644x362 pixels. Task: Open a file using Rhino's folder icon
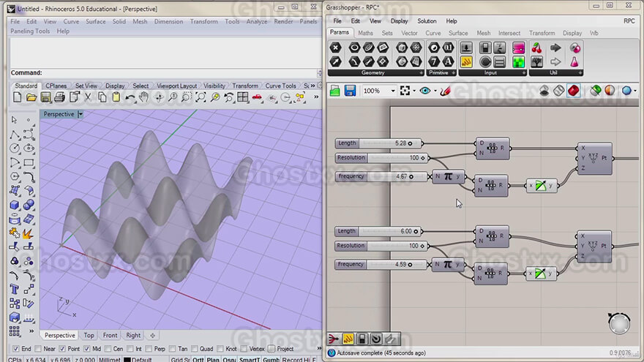coord(31,97)
